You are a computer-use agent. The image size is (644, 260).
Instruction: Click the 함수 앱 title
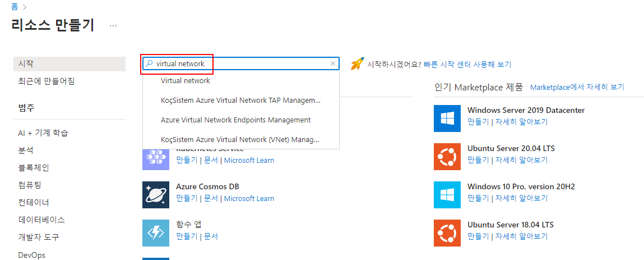pyautogui.click(x=188, y=225)
